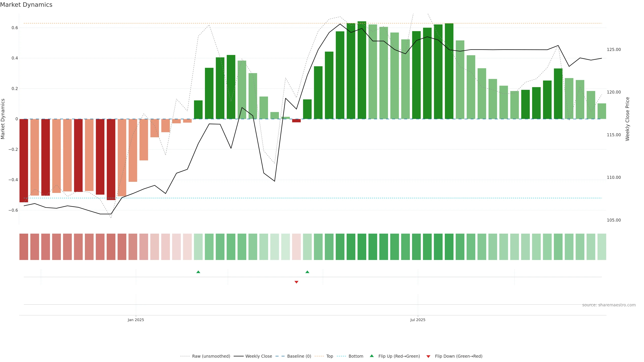Toggle the Weekly Close legend label

(258, 356)
